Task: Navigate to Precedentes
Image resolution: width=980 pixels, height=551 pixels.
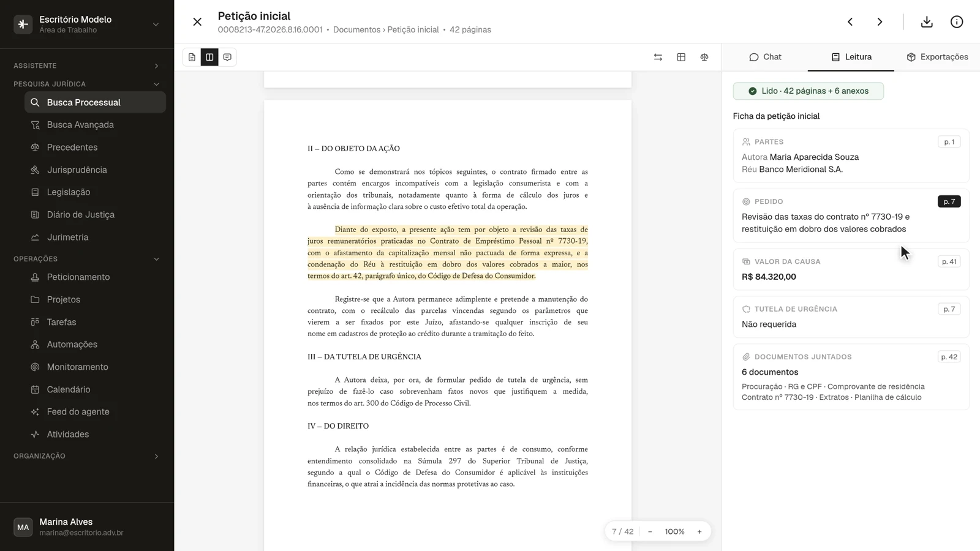Action: pyautogui.click(x=95, y=148)
